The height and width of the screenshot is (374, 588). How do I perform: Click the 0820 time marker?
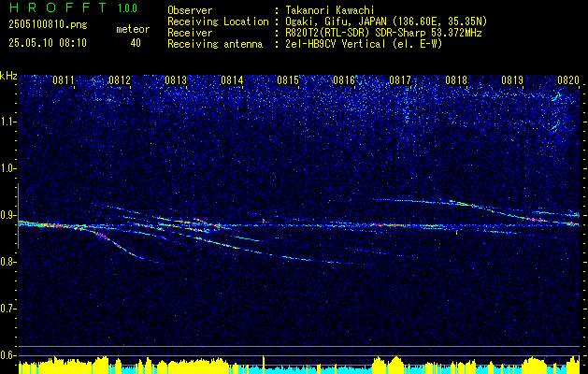point(568,79)
